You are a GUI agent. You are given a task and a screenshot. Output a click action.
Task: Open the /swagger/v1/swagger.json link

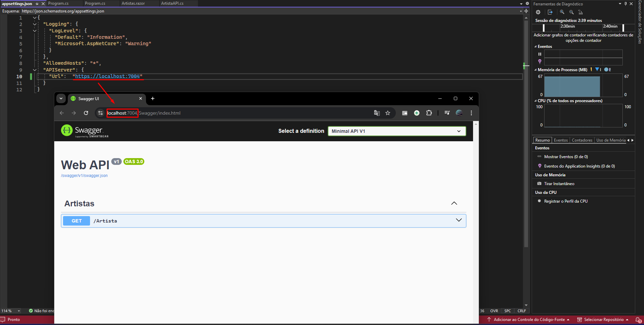click(x=84, y=176)
